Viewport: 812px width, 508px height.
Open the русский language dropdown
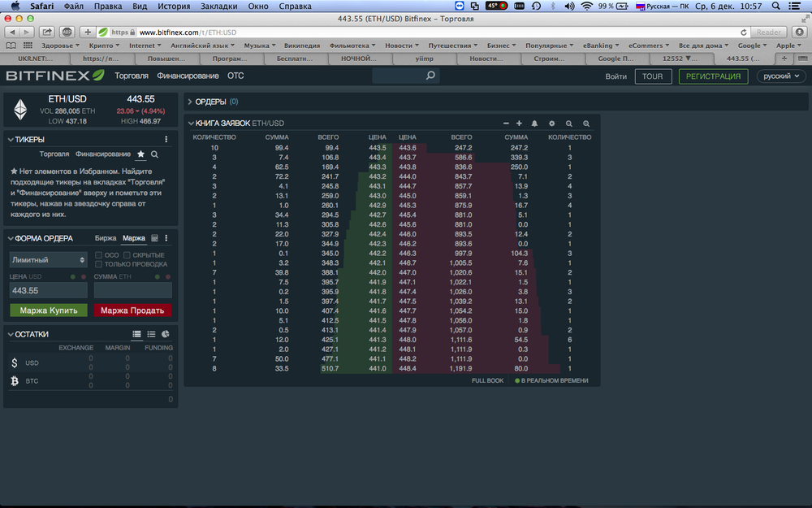781,76
